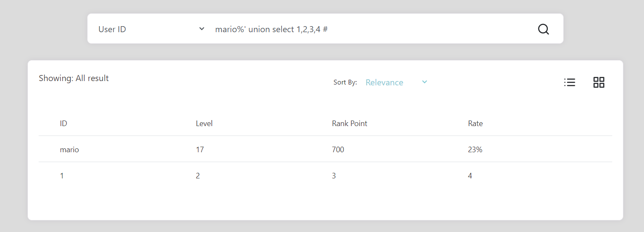Click the Showing: All result label
The height and width of the screenshot is (232, 644).
pyautogui.click(x=74, y=78)
